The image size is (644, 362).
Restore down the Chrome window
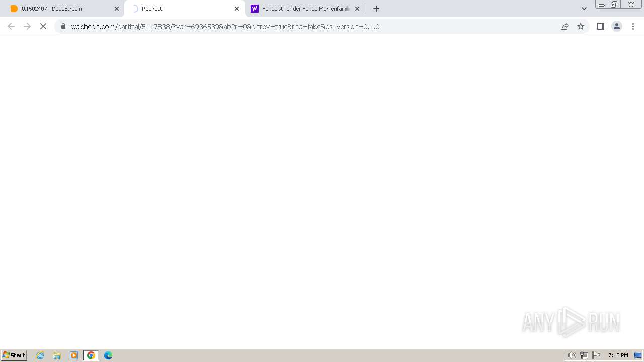tap(614, 5)
